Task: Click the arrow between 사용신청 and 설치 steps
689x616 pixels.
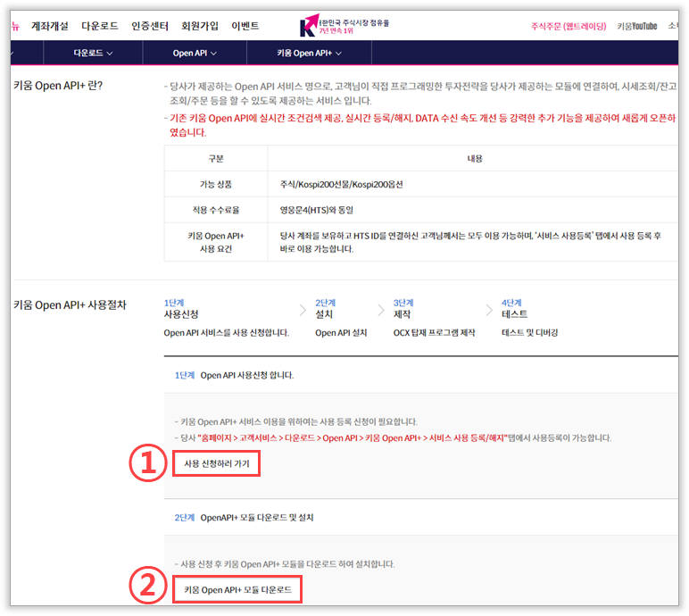Action: pos(298,310)
